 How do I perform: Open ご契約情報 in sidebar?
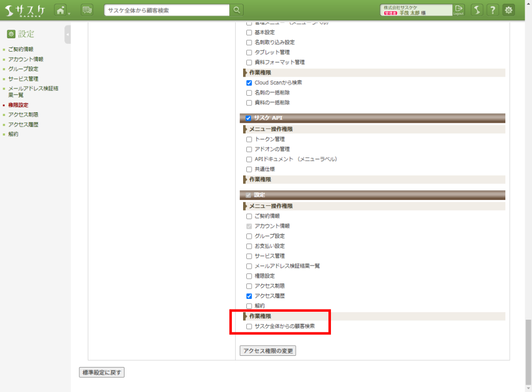point(21,49)
